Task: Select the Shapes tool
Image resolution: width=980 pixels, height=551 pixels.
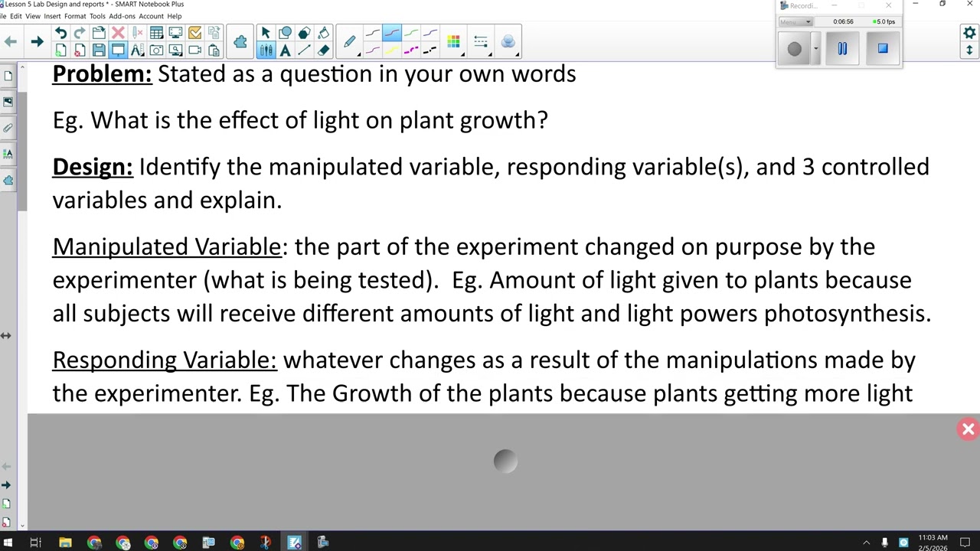Action: click(x=285, y=33)
